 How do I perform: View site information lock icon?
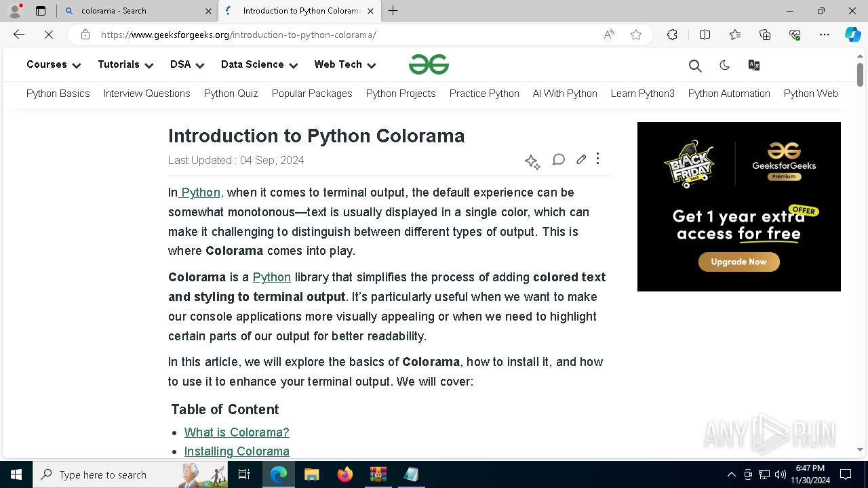85,35
